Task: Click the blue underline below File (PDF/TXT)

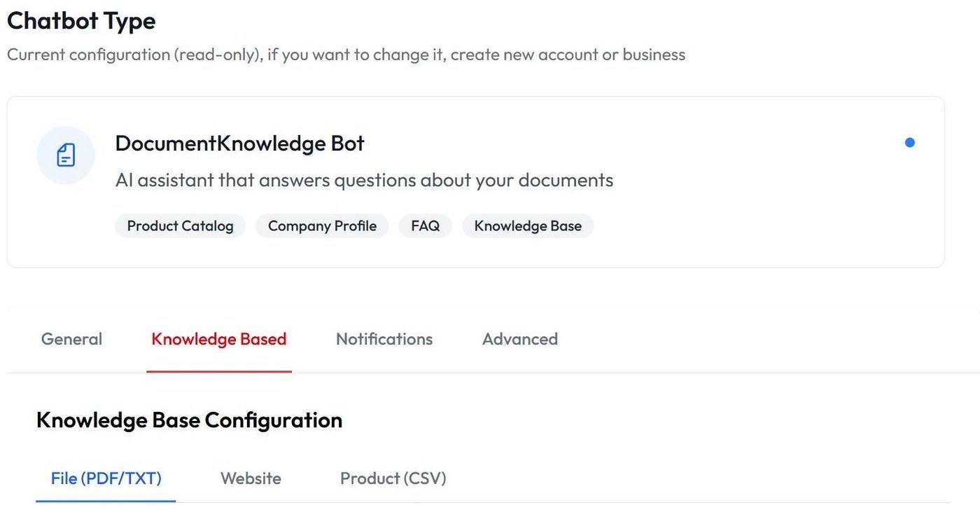Action: click(106, 501)
